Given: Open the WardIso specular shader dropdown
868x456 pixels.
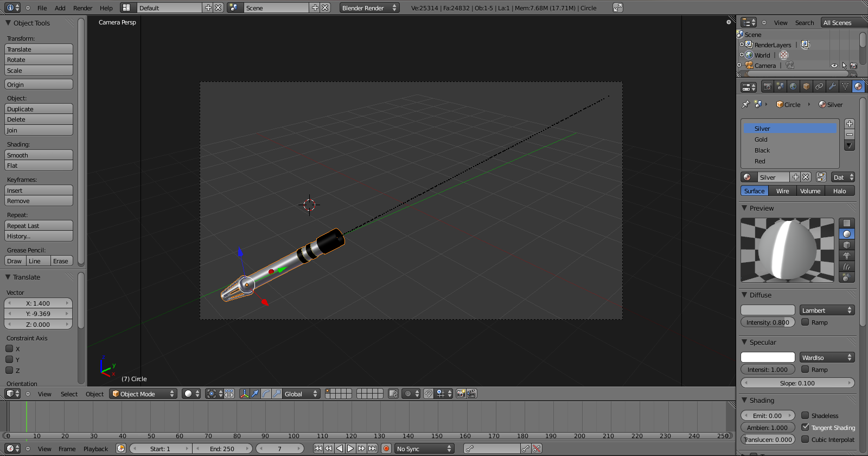Looking at the screenshot, I should point(827,357).
